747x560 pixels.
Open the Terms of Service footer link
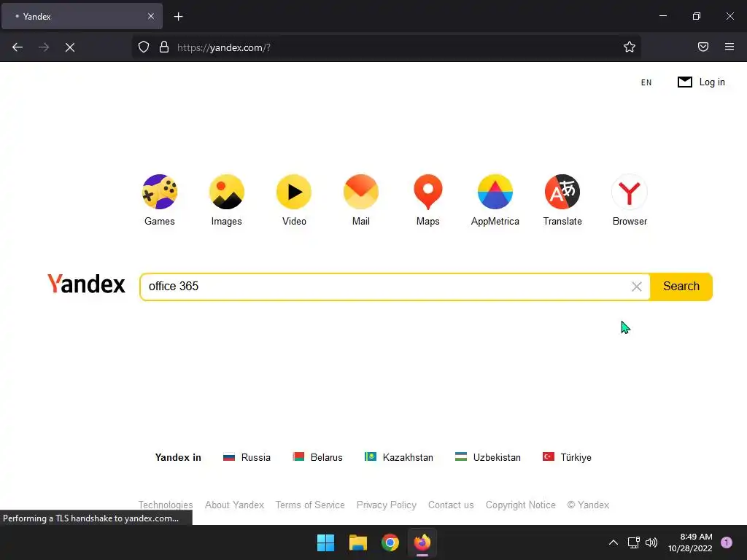pyautogui.click(x=310, y=505)
